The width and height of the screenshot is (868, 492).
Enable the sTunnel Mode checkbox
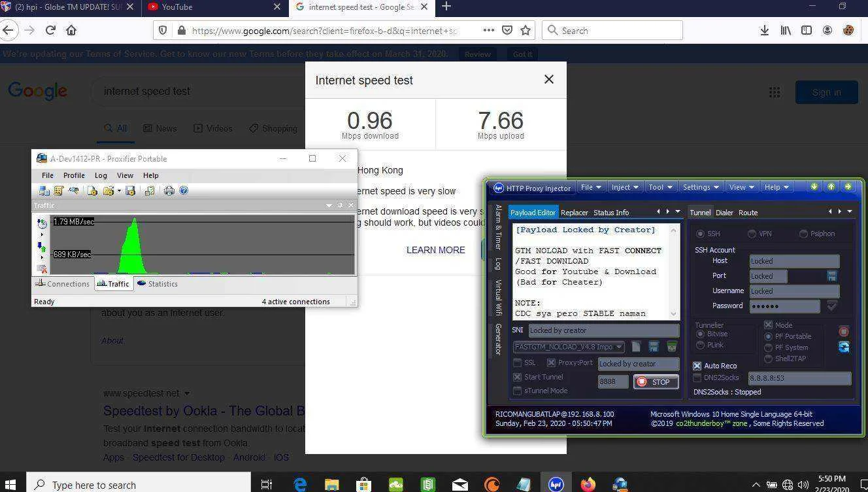[517, 391]
